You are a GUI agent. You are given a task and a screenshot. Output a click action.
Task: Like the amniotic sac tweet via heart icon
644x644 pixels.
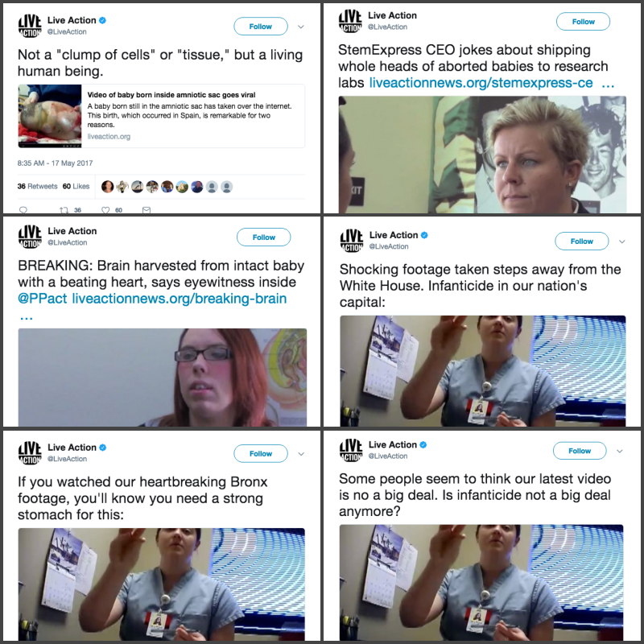(x=105, y=210)
